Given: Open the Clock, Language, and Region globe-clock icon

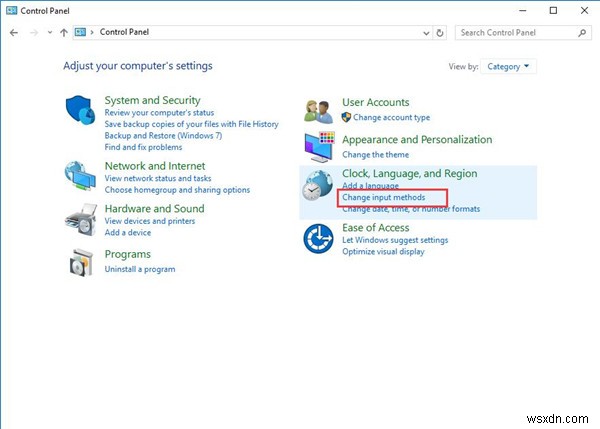Looking at the screenshot, I should (x=317, y=185).
